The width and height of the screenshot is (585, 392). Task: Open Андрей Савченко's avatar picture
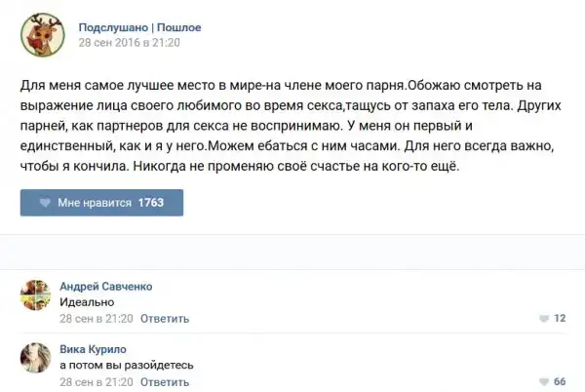point(36,295)
